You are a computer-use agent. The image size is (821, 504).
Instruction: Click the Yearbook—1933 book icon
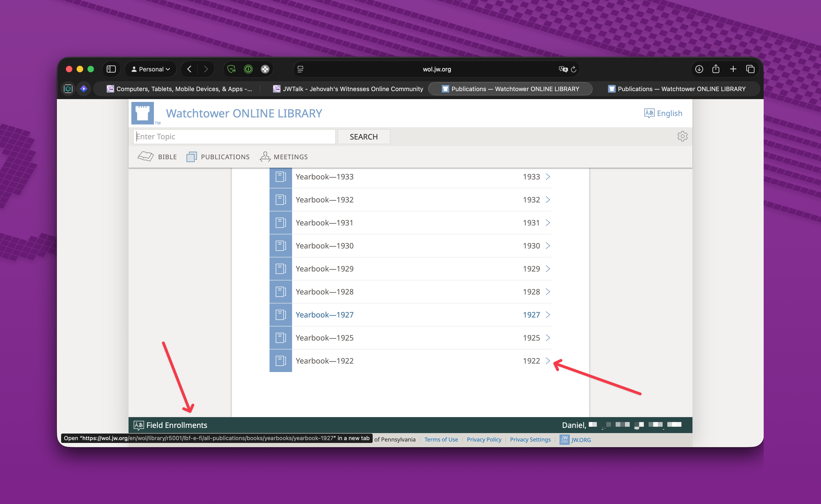point(281,177)
